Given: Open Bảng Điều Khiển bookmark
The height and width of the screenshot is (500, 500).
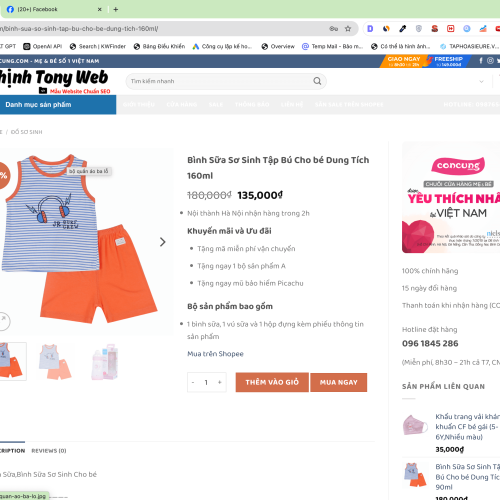Looking at the screenshot, I should tap(159, 46).
